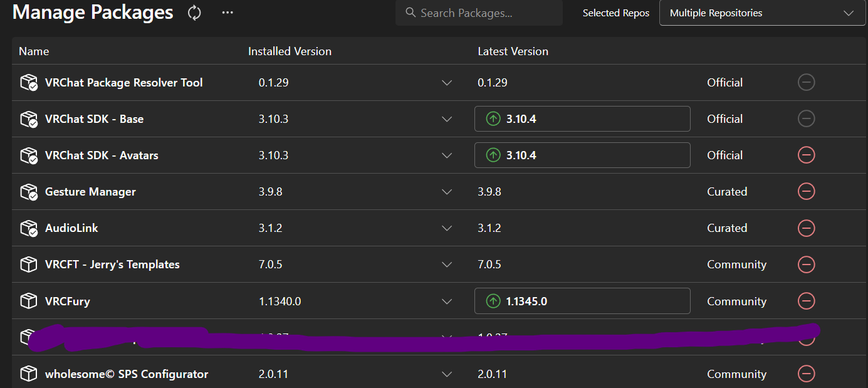
Task: Click installed version 1.1340.0 of VRCFury
Action: pos(280,301)
